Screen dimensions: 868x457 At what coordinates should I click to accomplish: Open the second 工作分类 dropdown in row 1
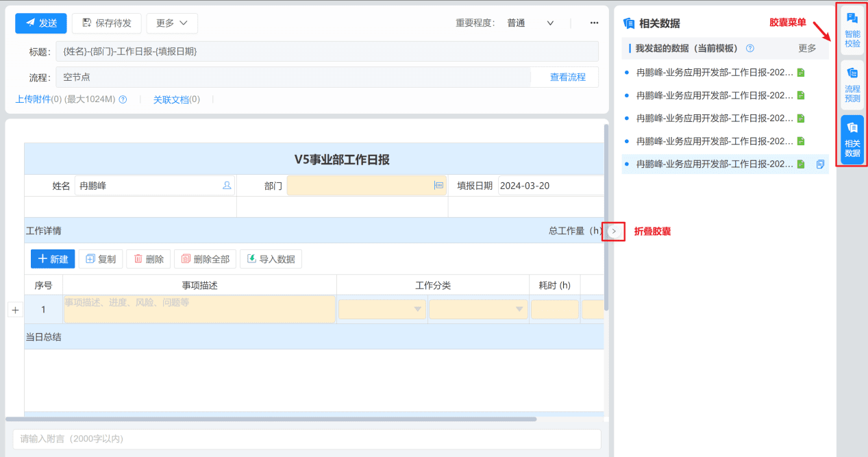(478, 309)
